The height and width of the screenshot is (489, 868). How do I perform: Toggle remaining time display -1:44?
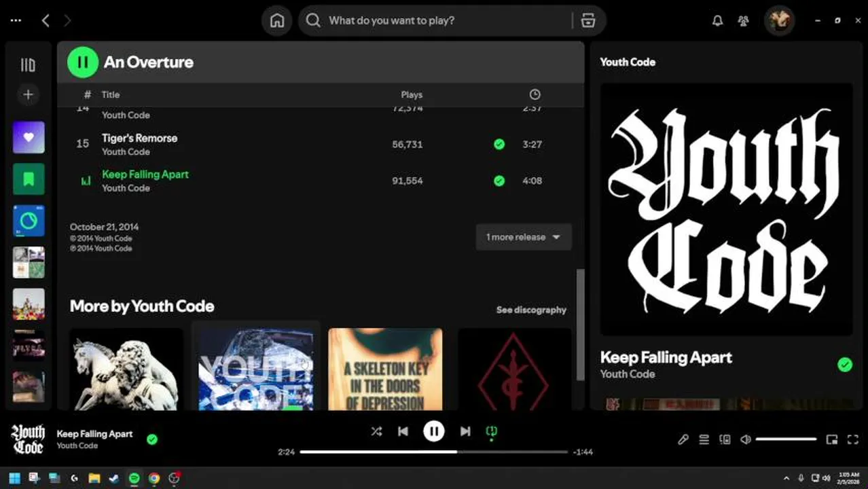click(x=583, y=452)
